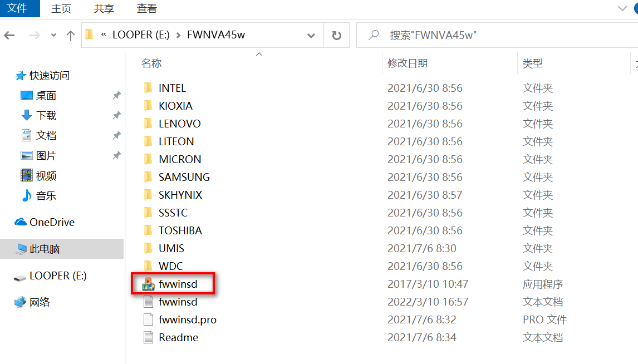Click the SAMSUNG folder name
The height and width of the screenshot is (364, 638).
[x=184, y=178]
